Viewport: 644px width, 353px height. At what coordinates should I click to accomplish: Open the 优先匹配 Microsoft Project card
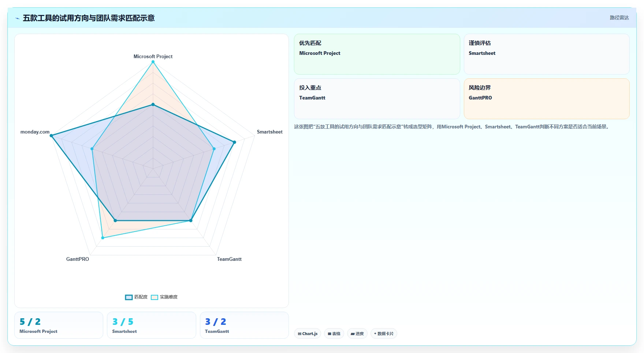(377, 54)
